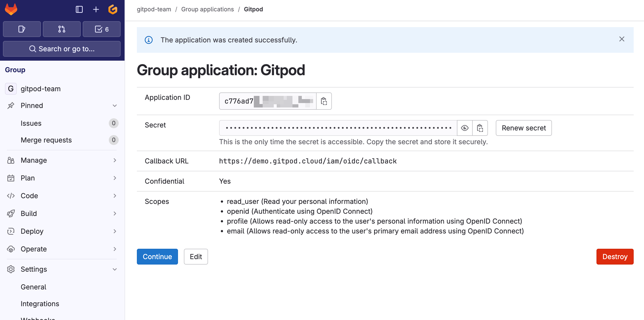
Task: Click the Renew secret button
Action: pyautogui.click(x=524, y=128)
